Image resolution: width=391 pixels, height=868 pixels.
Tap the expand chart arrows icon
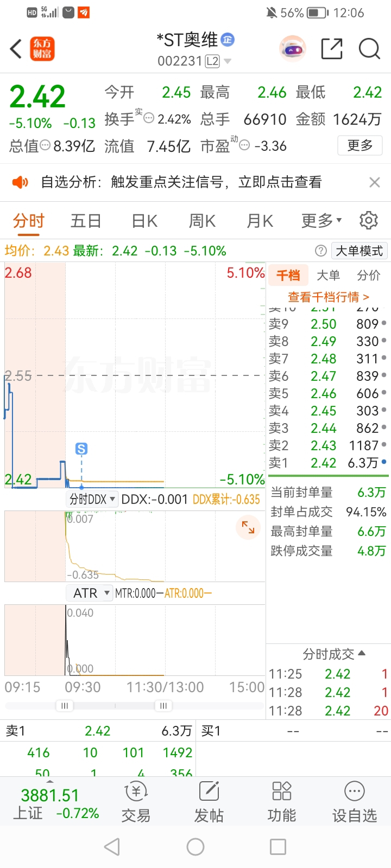pyautogui.click(x=248, y=527)
